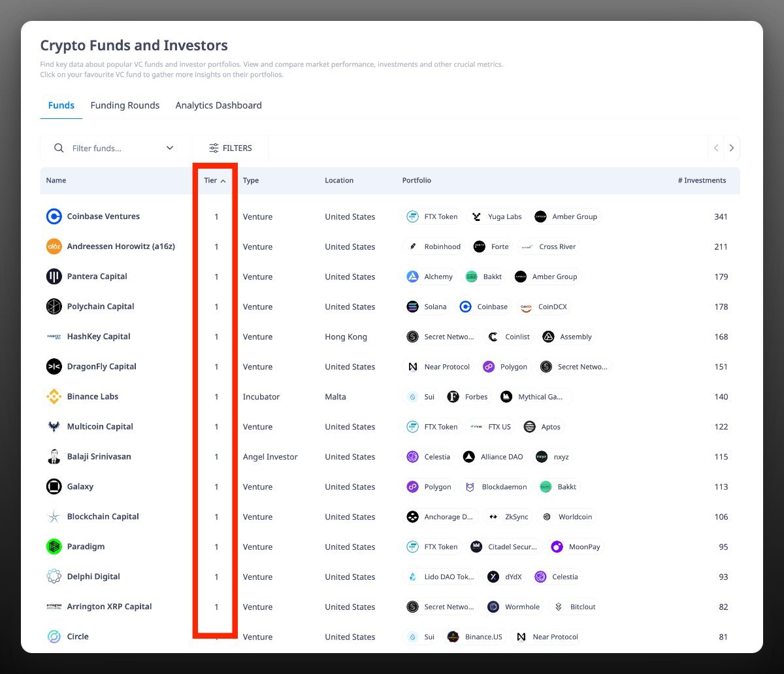The width and height of the screenshot is (784, 674).
Task: Click the Malta location cell
Action: (335, 397)
